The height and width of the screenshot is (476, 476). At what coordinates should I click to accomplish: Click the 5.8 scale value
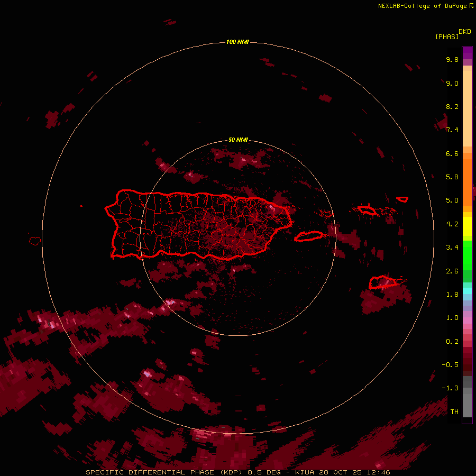(x=452, y=177)
